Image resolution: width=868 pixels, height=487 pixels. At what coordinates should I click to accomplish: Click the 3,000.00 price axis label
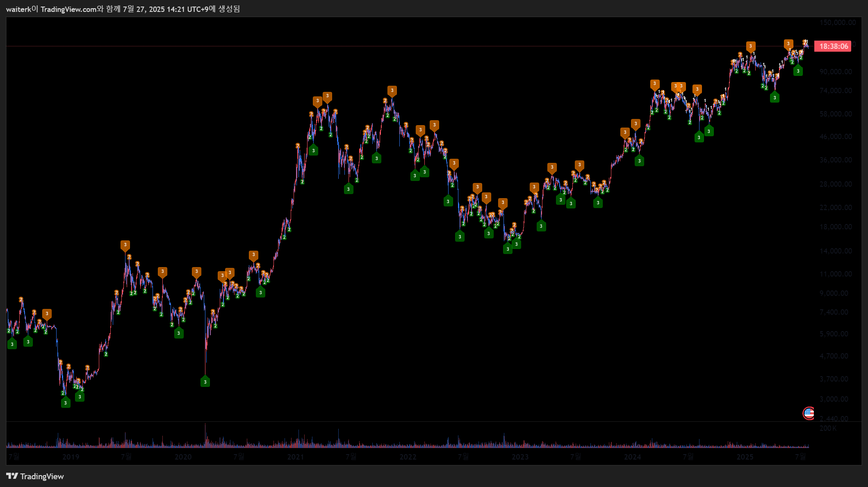(x=834, y=399)
